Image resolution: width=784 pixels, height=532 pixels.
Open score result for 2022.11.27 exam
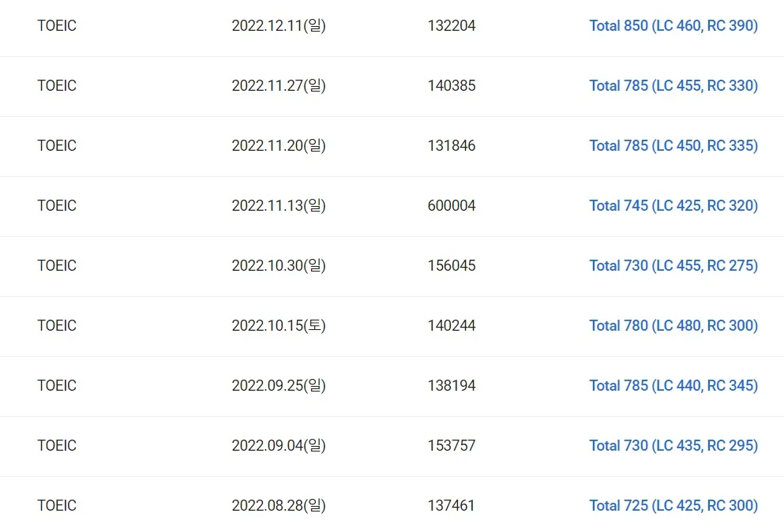tap(673, 86)
